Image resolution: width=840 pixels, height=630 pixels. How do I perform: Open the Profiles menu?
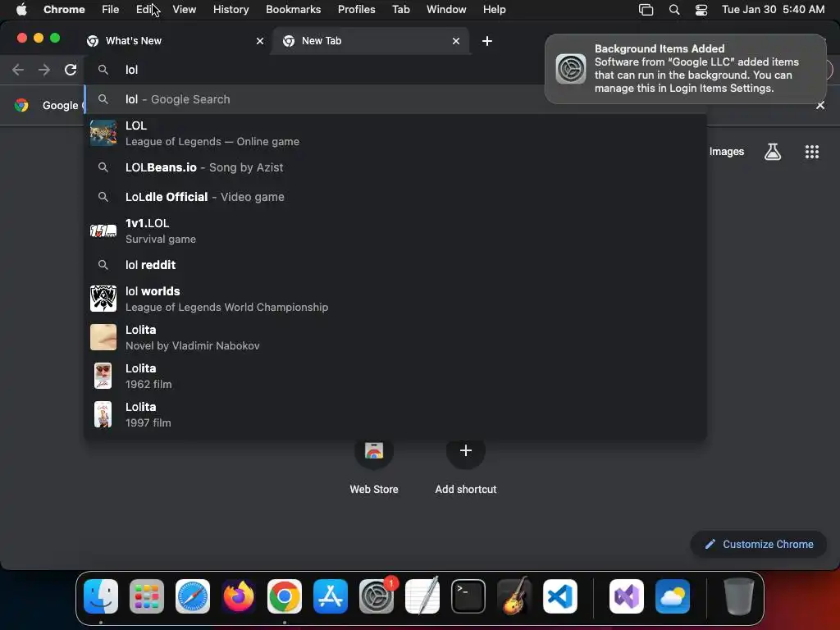click(356, 10)
